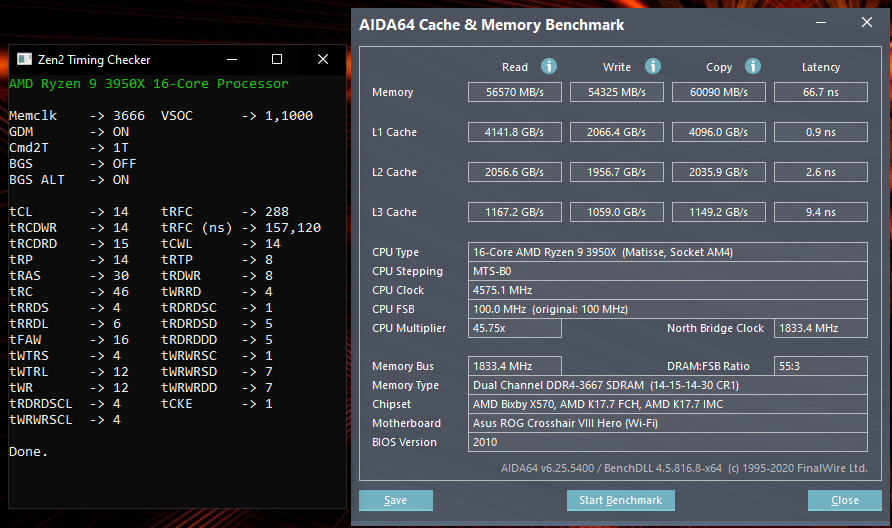Image resolution: width=892 pixels, height=528 pixels.
Task: Click the Done. status text
Action: (28, 452)
